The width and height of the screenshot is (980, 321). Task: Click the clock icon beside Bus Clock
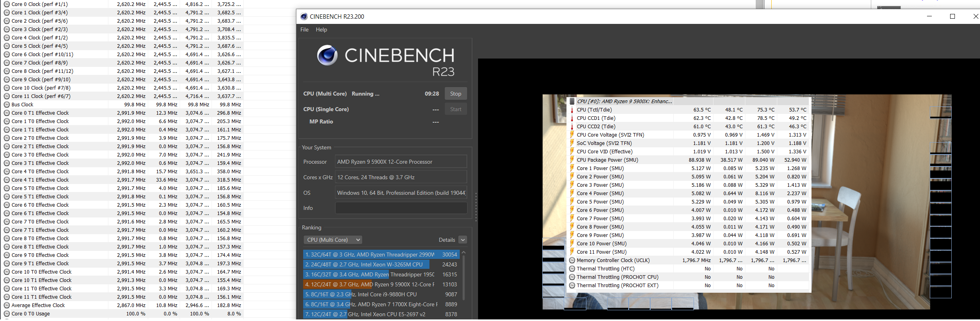(x=7, y=104)
